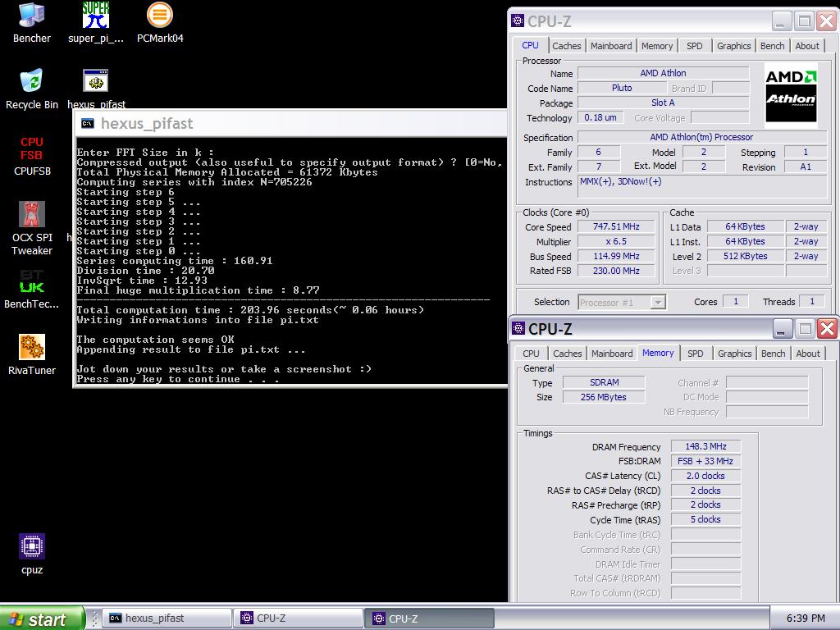Viewport: 840px width, 630px height.
Task: Switch to Mainboard tab in upper CPU-Z window
Action: click(611, 46)
